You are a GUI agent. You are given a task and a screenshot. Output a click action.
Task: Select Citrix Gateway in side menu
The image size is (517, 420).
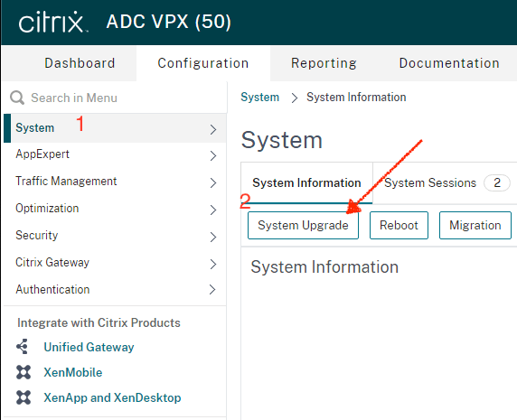click(x=115, y=263)
